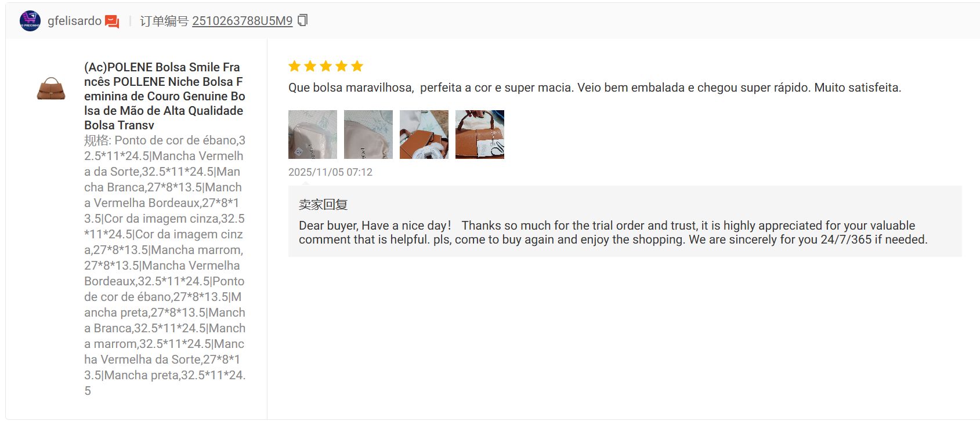
Task: Open chat with buyer gfelisardo via chat icon
Action: [112, 21]
